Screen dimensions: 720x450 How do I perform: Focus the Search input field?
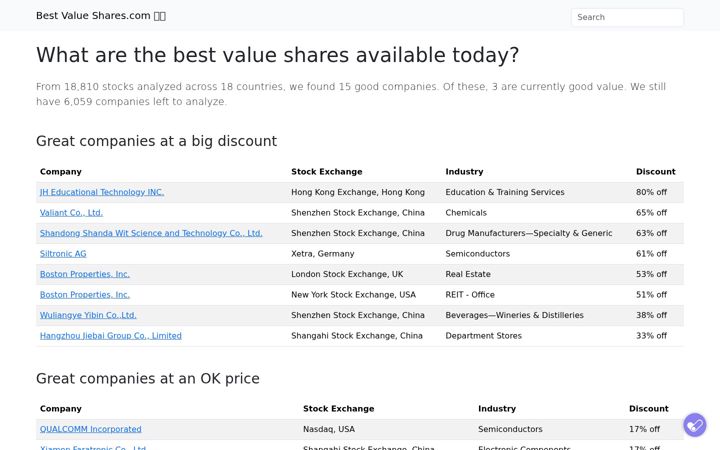point(627,17)
